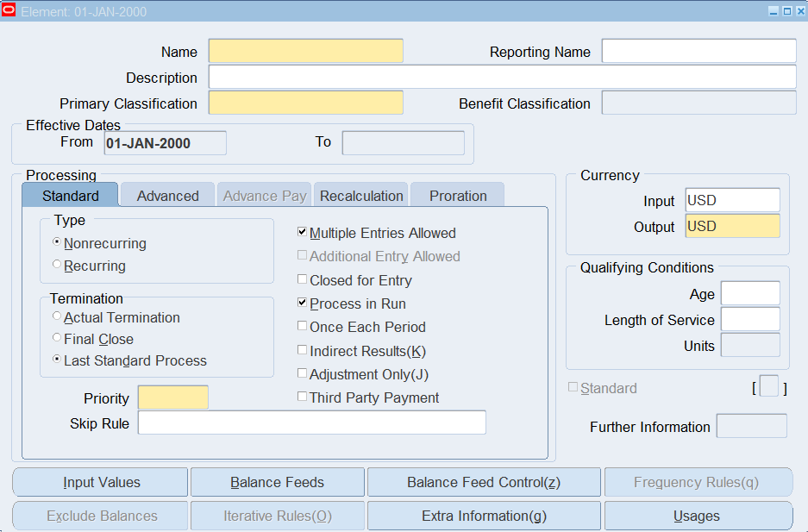808x532 pixels.
Task: Go to the Recalculation tab
Action: (x=361, y=196)
